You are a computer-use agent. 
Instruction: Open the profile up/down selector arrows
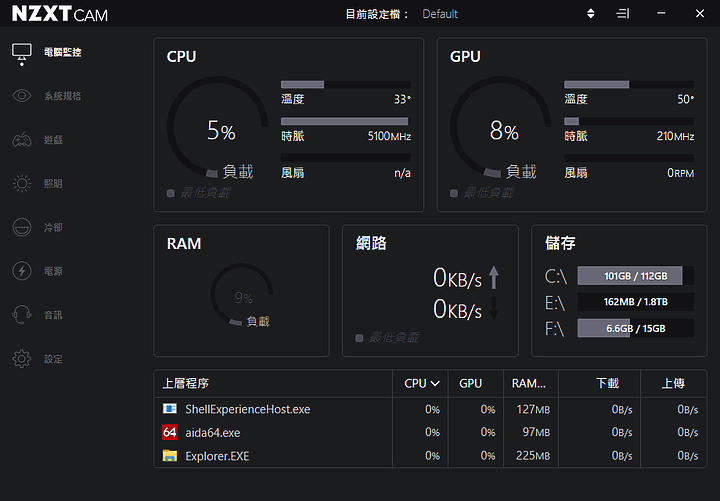(x=591, y=14)
